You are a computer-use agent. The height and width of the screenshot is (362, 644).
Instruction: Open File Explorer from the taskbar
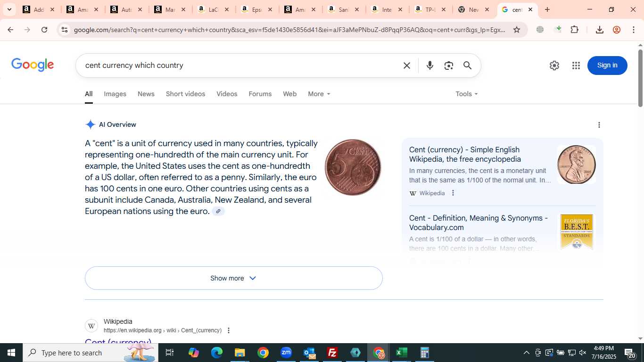pos(239,353)
